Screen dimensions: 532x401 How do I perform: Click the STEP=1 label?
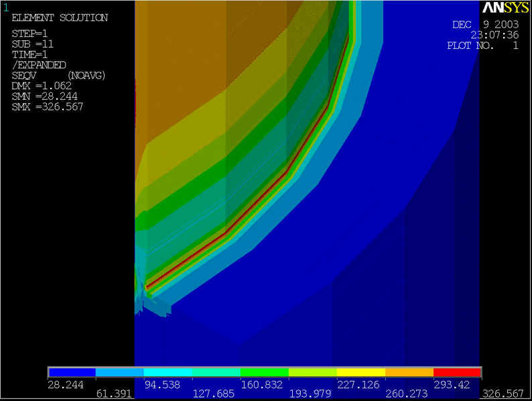29,34
